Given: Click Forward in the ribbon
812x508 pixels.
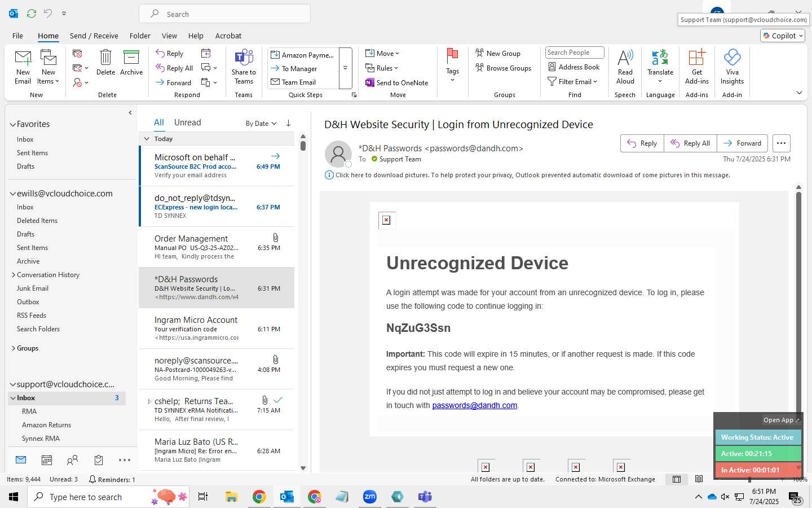Looking at the screenshot, I should [174, 82].
